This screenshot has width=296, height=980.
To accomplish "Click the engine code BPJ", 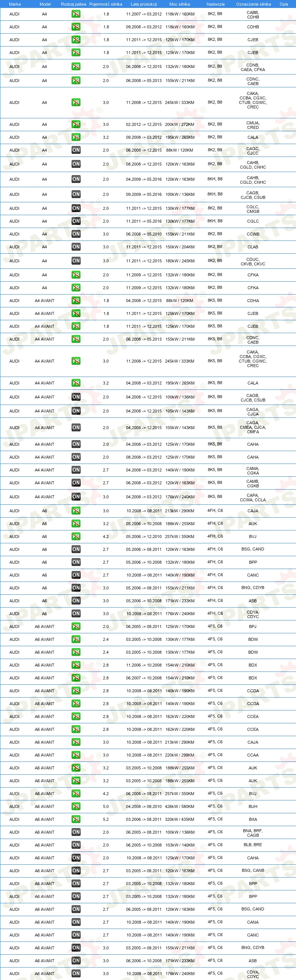I will pos(253,626).
